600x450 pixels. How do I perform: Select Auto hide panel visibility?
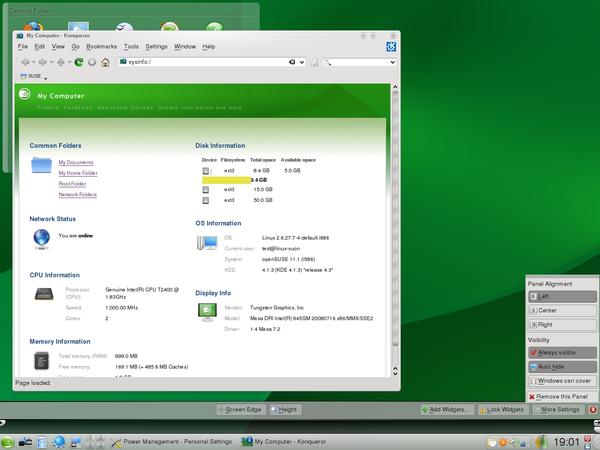click(562, 367)
